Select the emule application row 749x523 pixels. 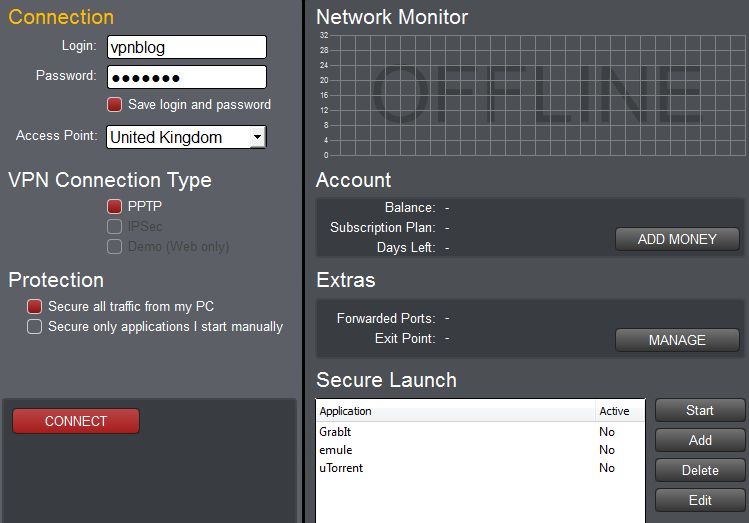click(480, 450)
